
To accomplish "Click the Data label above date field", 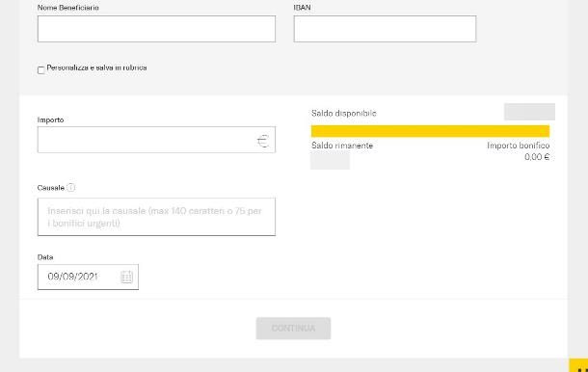I will (x=45, y=257).
